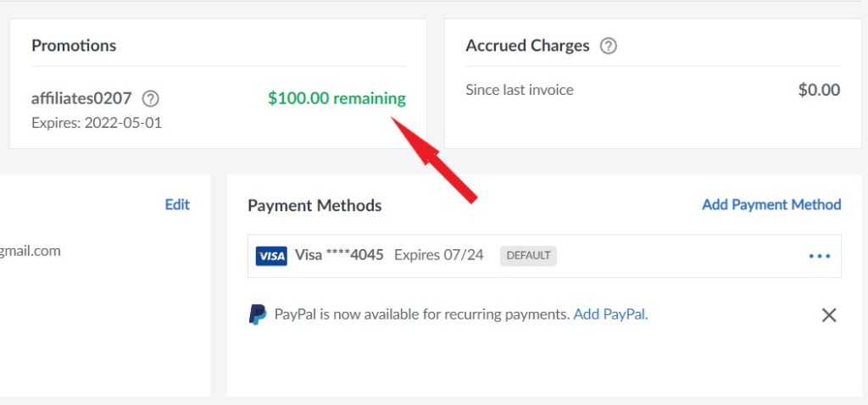Image resolution: width=868 pixels, height=405 pixels.
Task: Select the DEFAULT badge on Visa card
Action: [528, 256]
